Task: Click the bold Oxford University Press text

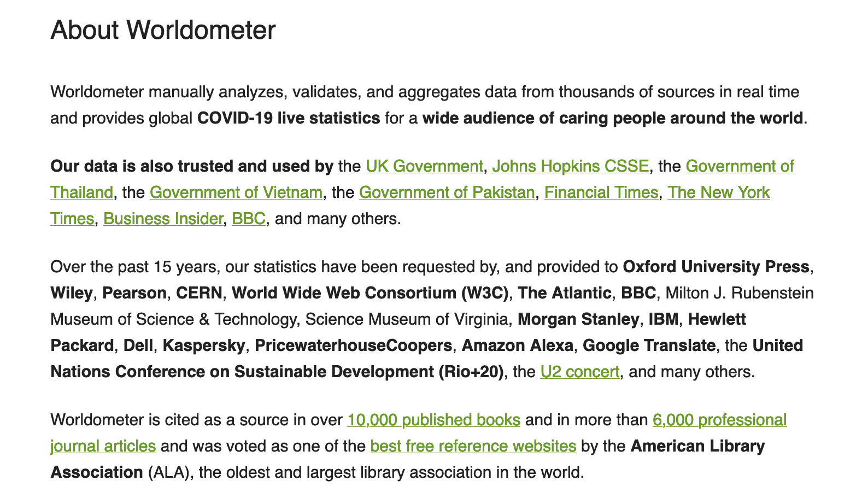Action: [716, 267]
